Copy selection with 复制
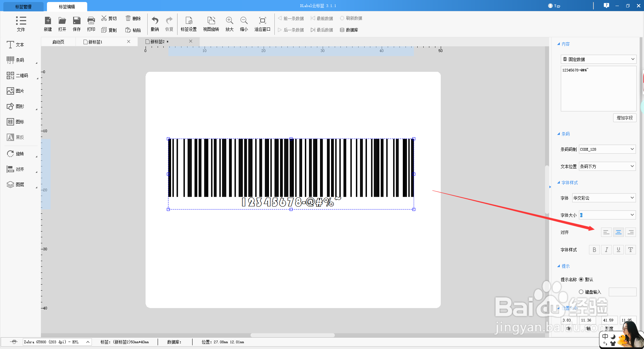 pos(109,30)
